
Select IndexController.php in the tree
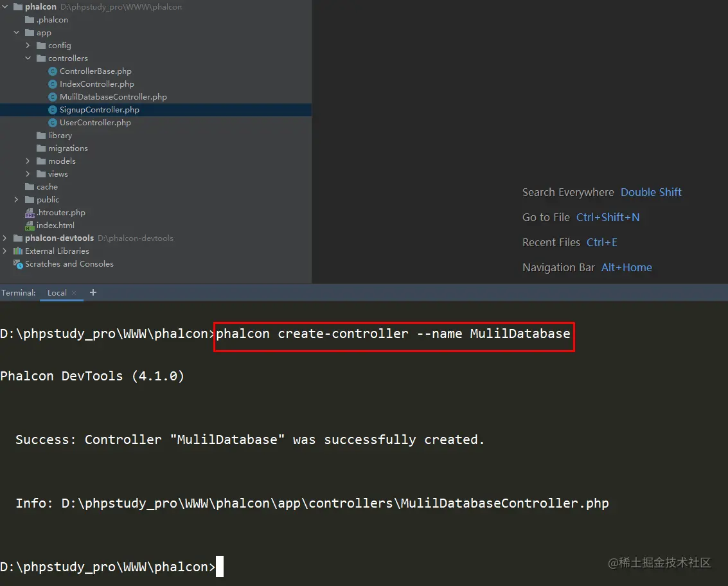[x=96, y=84]
